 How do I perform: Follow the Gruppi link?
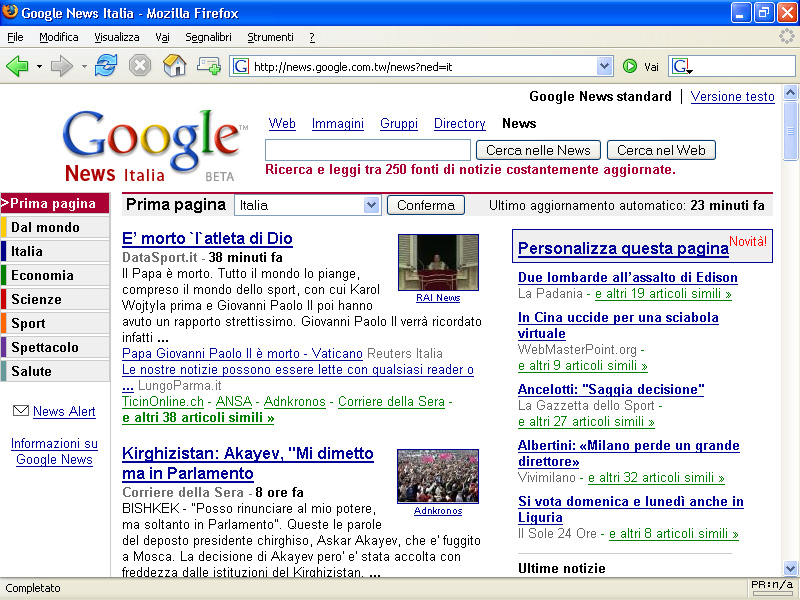(x=399, y=123)
